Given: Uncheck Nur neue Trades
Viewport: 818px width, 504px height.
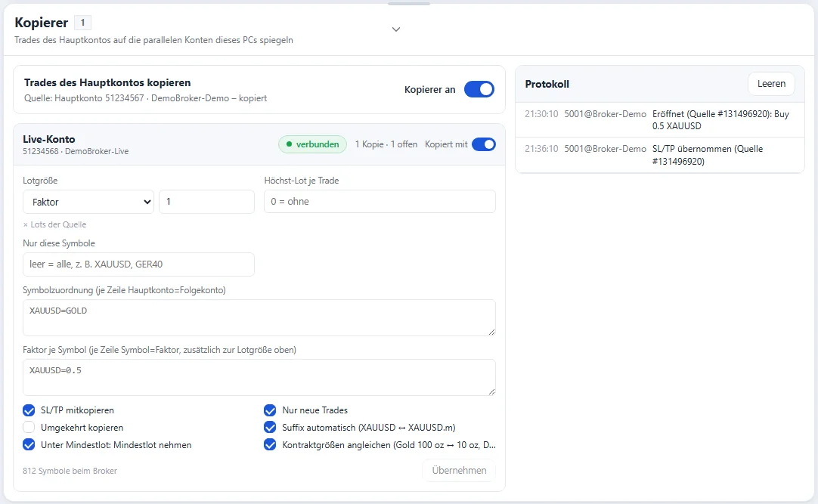Looking at the screenshot, I should [x=270, y=410].
